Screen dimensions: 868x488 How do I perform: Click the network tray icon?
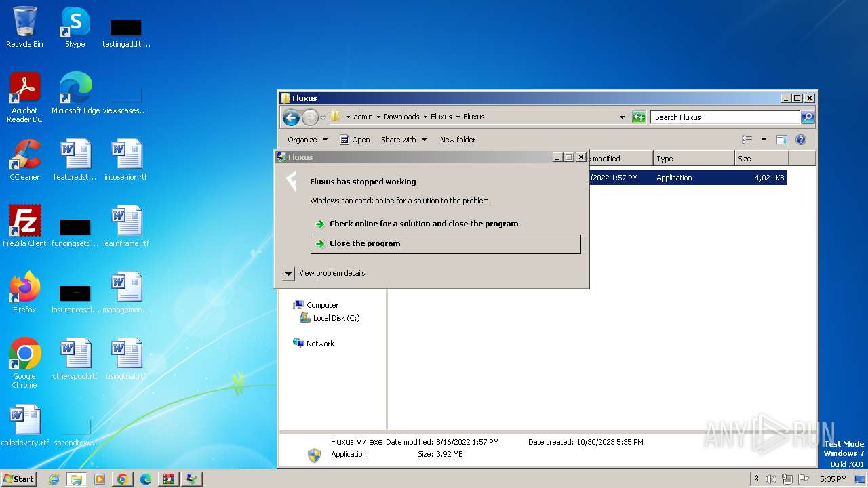787,479
